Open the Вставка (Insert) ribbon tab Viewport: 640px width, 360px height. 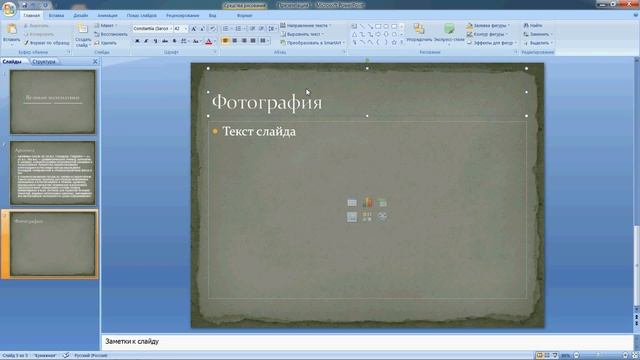click(56, 16)
